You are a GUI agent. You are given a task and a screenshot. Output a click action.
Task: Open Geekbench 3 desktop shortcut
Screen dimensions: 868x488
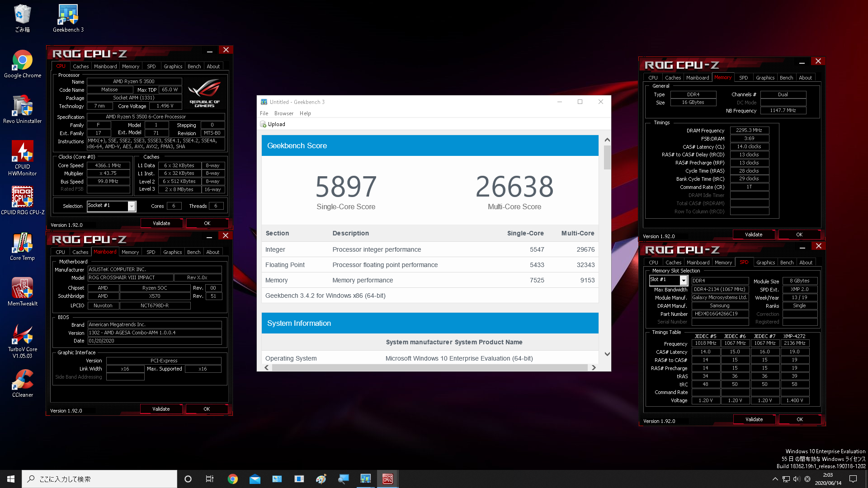(x=68, y=19)
